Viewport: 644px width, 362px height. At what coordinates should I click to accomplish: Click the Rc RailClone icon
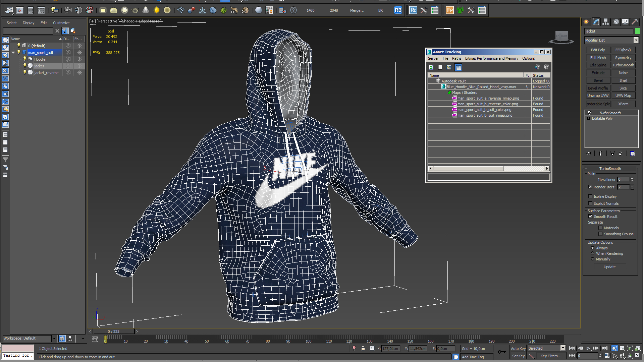[413, 10]
